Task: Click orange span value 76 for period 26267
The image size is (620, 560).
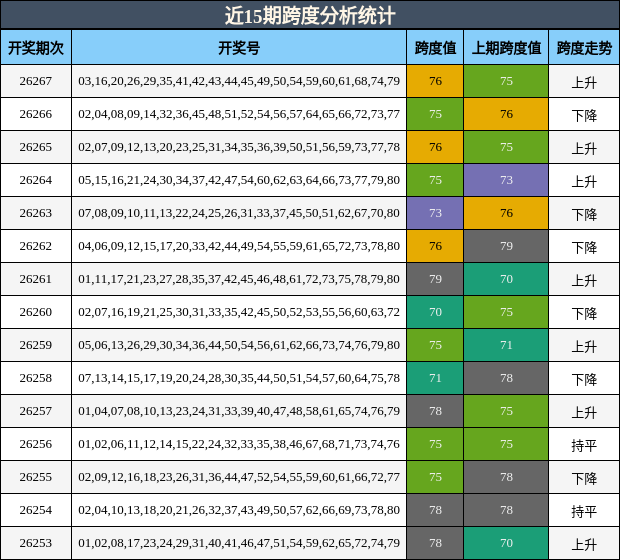Action: coord(435,81)
